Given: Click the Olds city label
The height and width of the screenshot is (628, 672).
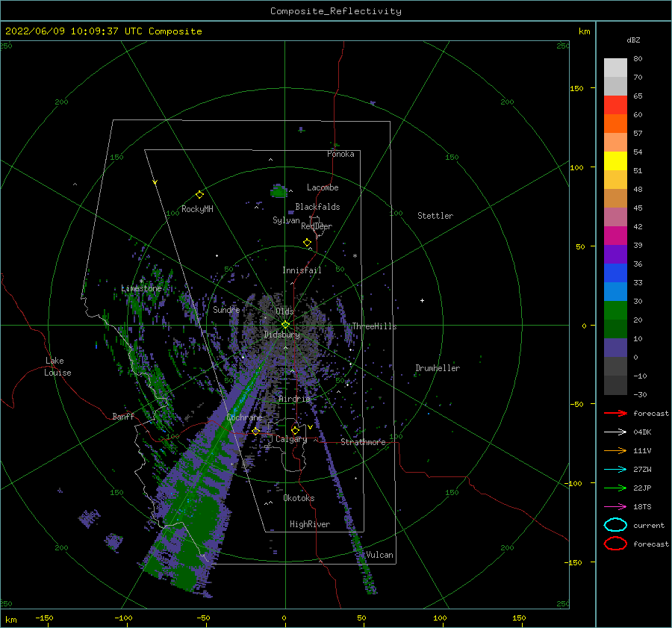Looking at the screenshot, I should point(284,311).
